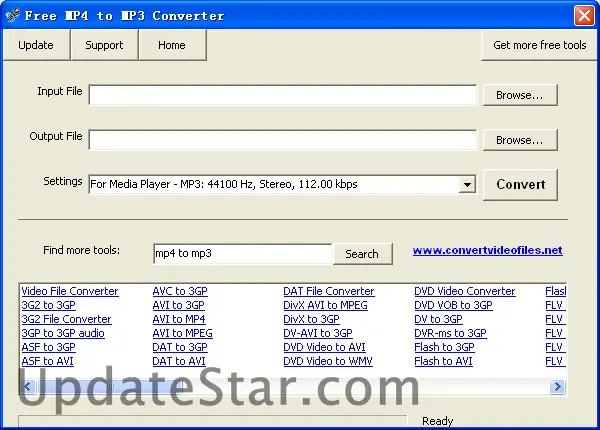Open www.convertvideofiles.net link

(x=488, y=251)
